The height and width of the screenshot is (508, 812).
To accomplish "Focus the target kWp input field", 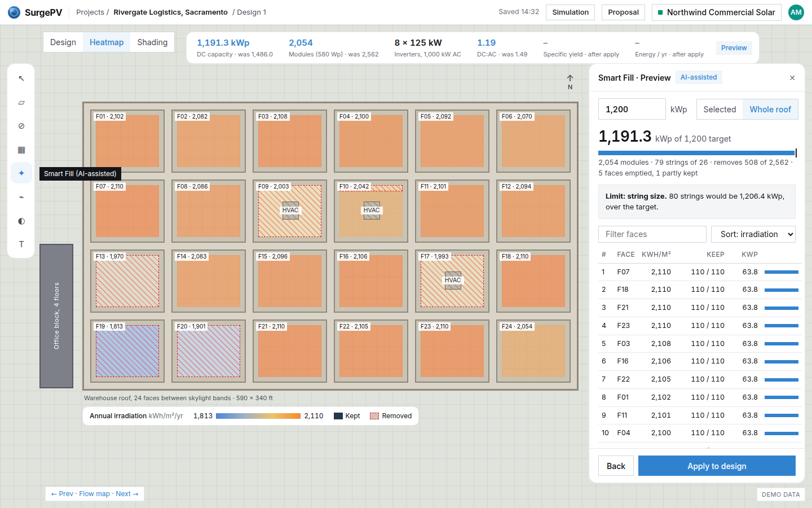I will coord(632,110).
